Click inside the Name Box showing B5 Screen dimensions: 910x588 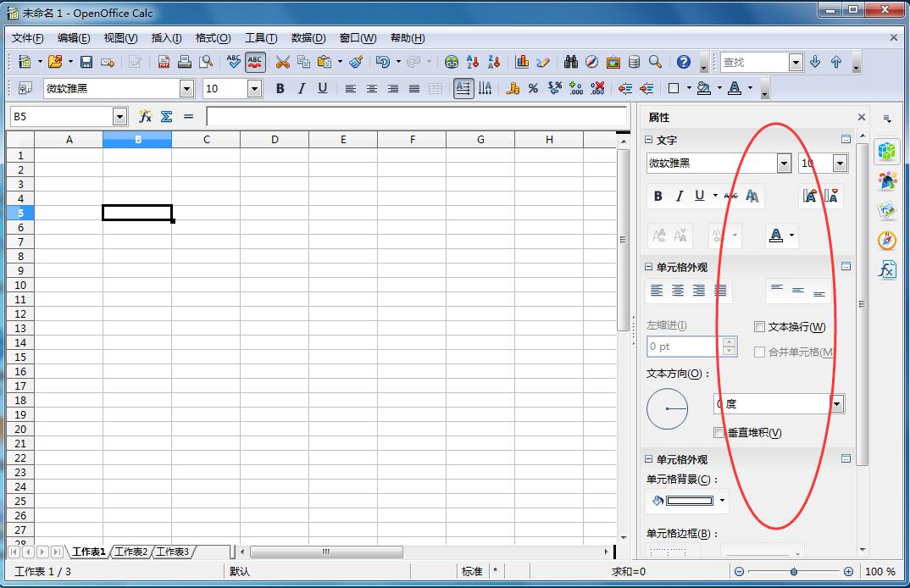pos(59,117)
